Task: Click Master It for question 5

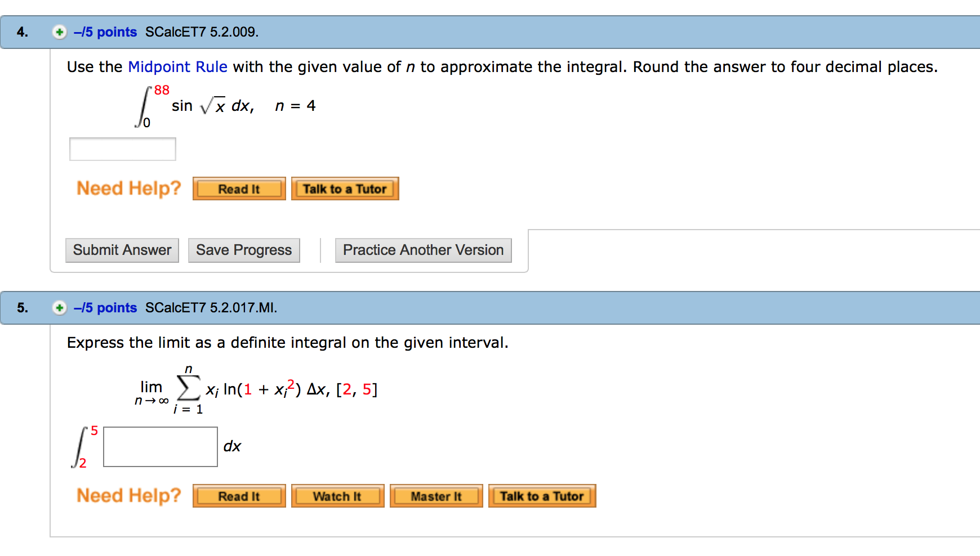Action: click(436, 496)
